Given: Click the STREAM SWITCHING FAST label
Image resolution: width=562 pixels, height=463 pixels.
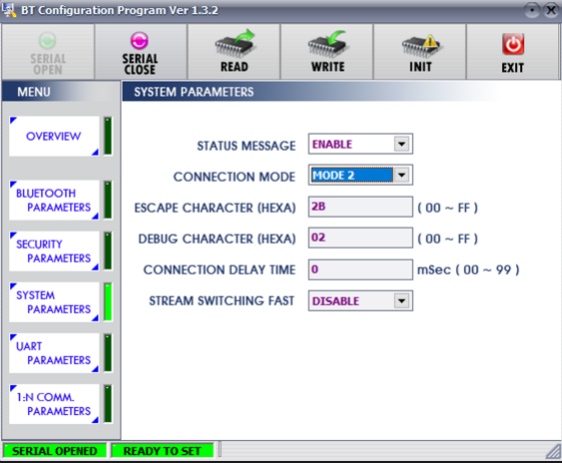Looking at the screenshot, I should pos(222,301).
